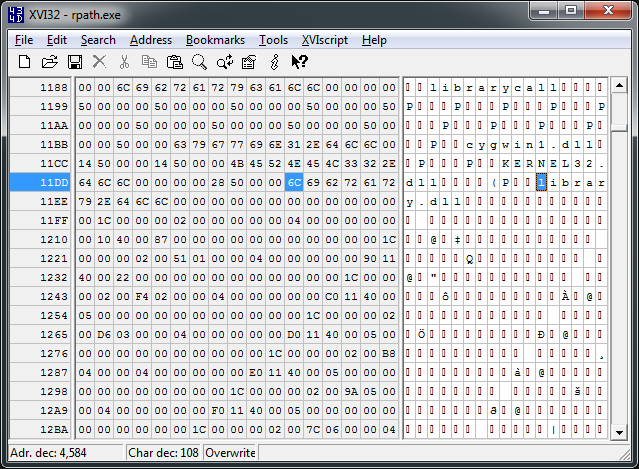The image size is (639, 469).
Task: Select address row 1221
Action: coord(40,258)
